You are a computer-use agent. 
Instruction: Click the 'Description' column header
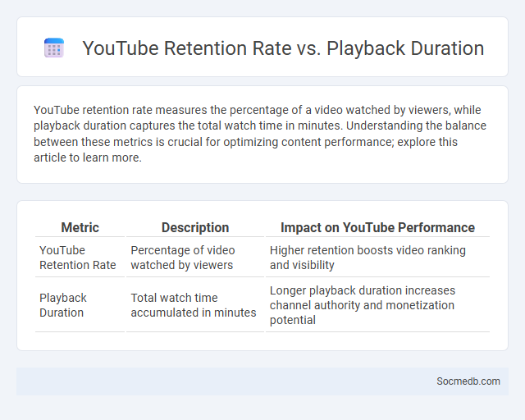click(x=195, y=227)
